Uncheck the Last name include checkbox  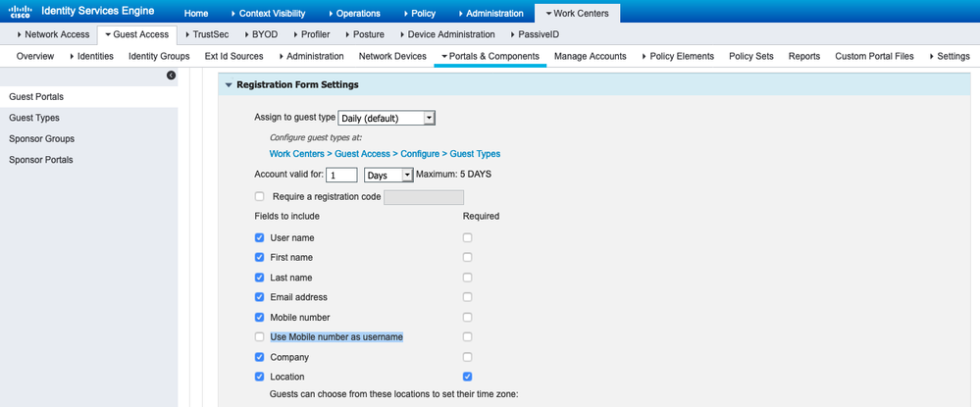pos(259,277)
